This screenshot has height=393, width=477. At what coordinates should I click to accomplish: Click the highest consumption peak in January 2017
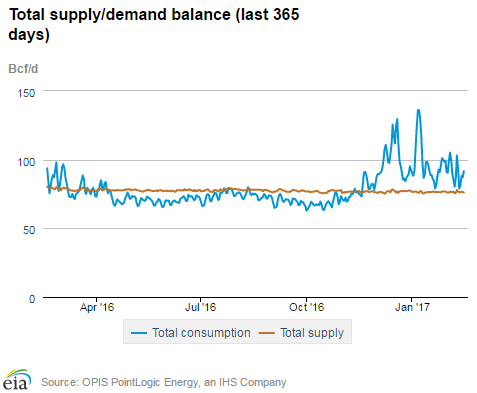[x=418, y=110]
